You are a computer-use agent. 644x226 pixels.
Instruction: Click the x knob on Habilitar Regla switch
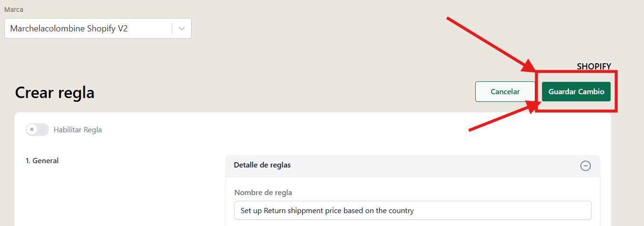pos(32,129)
